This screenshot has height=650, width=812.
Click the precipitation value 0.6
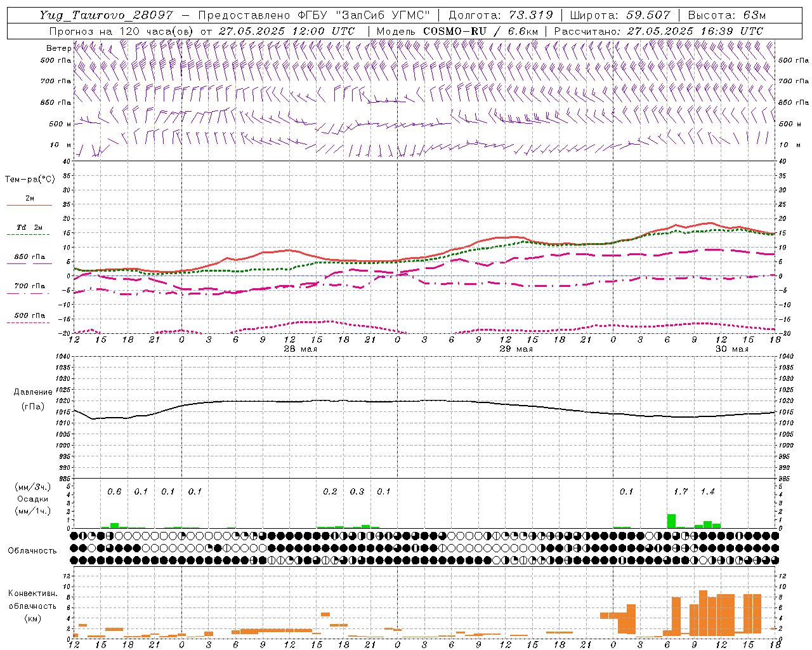[x=114, y=491]
